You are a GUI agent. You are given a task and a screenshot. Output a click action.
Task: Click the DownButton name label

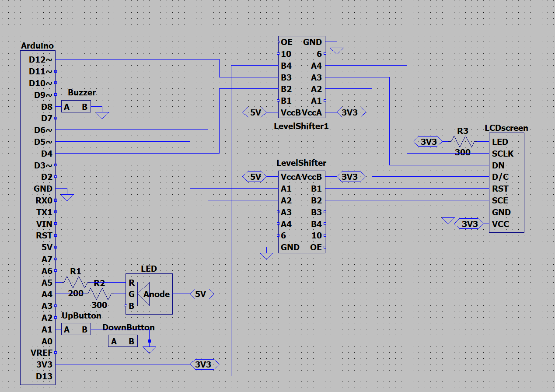tap(129, 327)
